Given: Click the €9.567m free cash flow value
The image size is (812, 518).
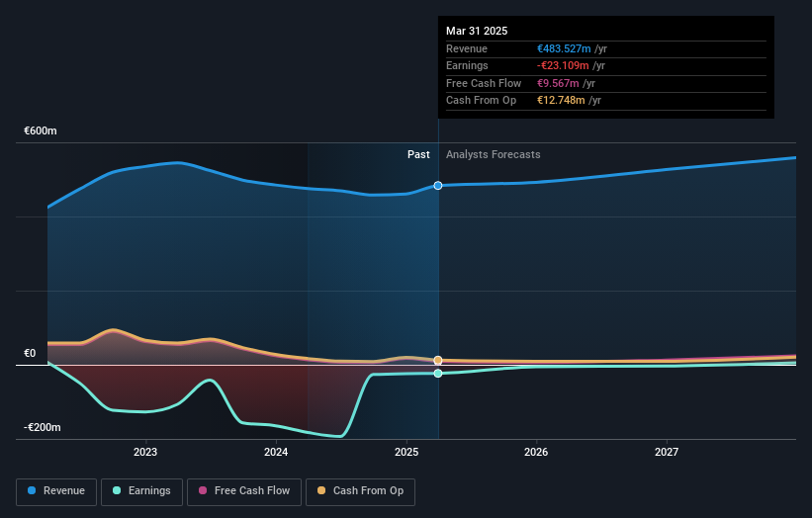Looking at the screenshot, I should point(558,83).
